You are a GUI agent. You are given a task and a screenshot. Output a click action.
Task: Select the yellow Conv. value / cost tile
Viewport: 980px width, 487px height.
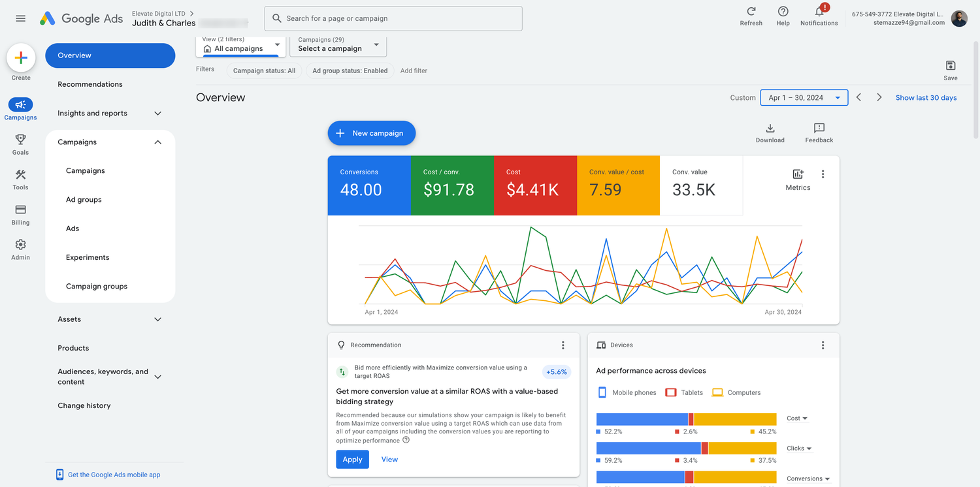tap(618, 185)
